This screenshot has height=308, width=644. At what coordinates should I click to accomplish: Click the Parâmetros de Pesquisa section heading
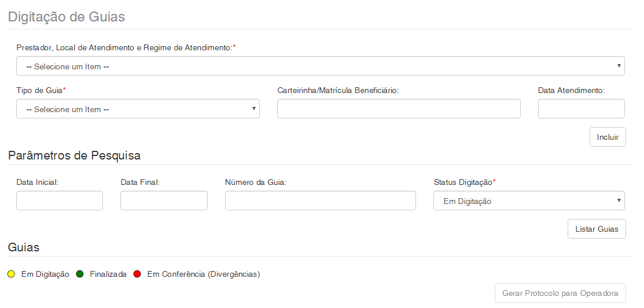coord(74,155)
